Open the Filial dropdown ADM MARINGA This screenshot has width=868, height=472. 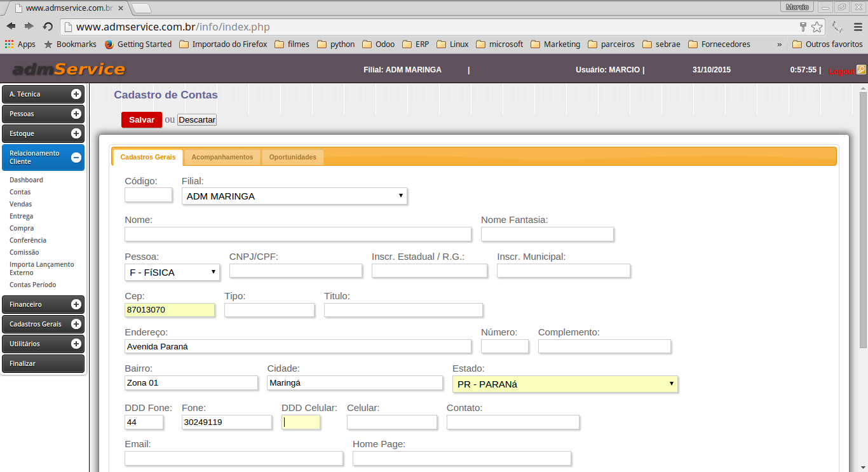(294, 196)
